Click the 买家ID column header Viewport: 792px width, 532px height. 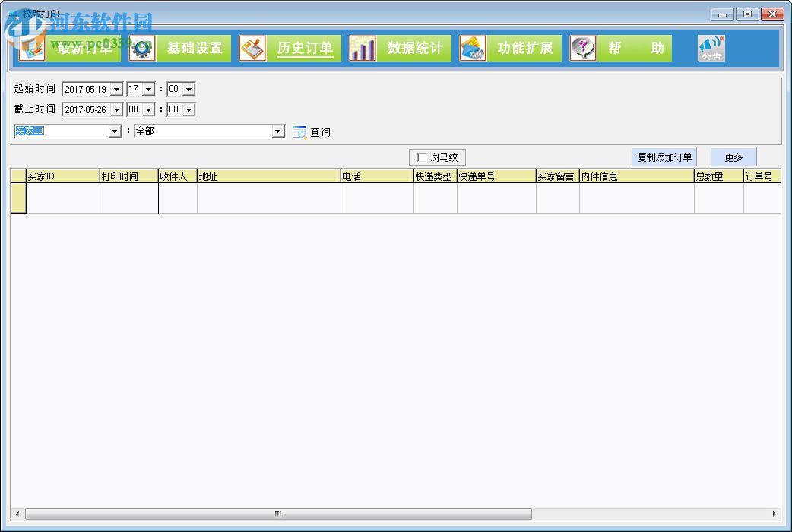62,176
